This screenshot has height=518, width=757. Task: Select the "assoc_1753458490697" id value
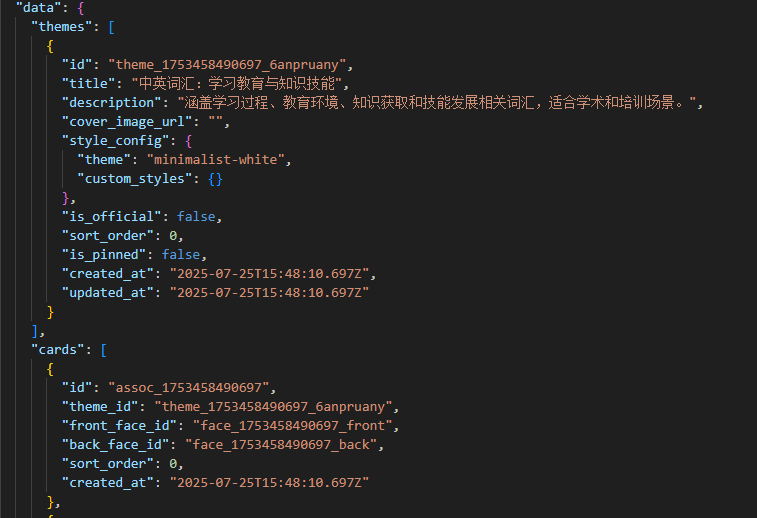coord(188,388)
